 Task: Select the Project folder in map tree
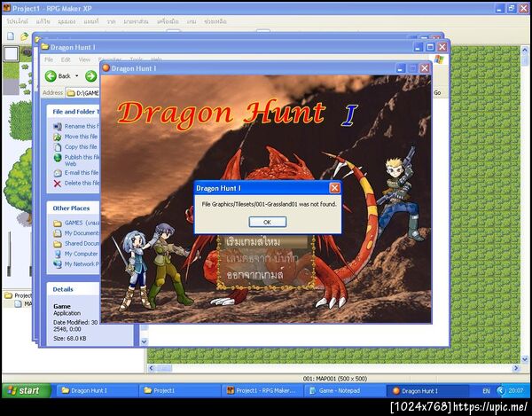pos(19,295)
